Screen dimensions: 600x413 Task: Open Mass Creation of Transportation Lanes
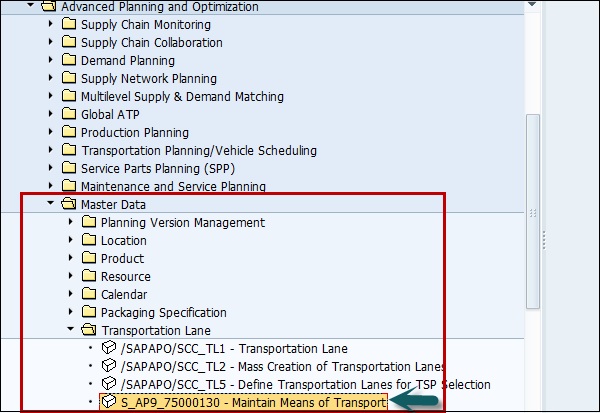(x=283, y=367)
